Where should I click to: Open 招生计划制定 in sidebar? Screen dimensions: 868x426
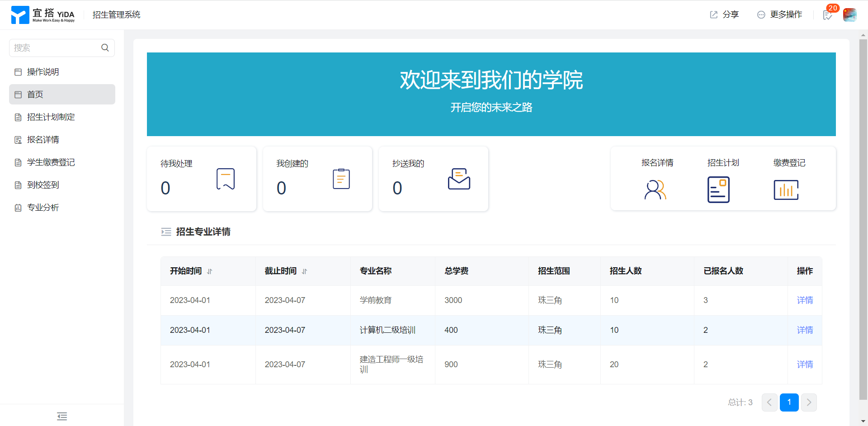point(62,117)
